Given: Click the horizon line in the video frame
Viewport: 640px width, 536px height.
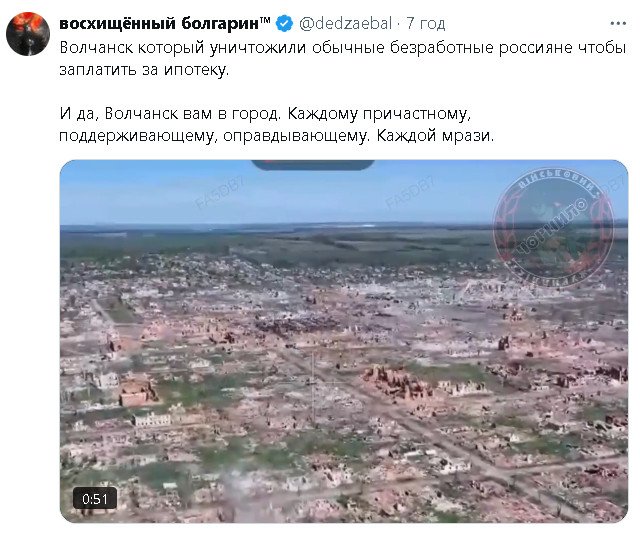Looking at the screenshot, I should [344, 225].
